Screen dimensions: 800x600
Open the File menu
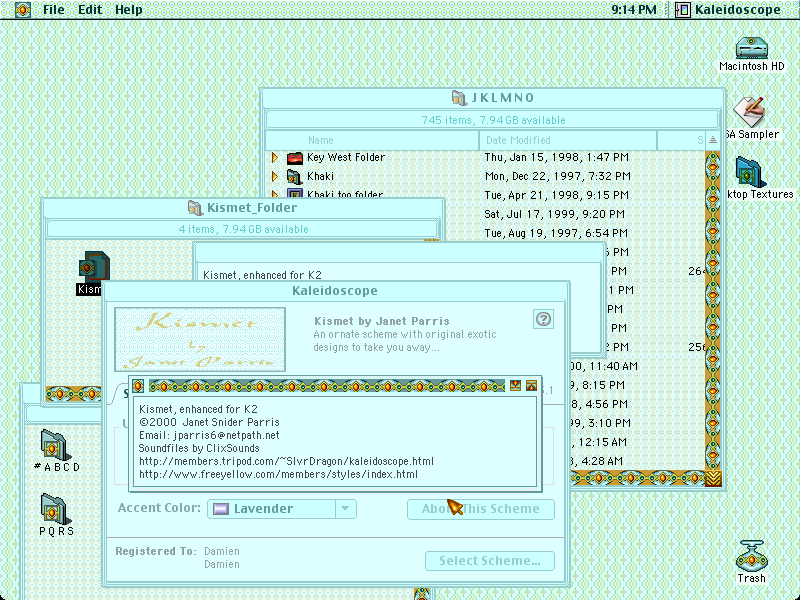(54, 10)
